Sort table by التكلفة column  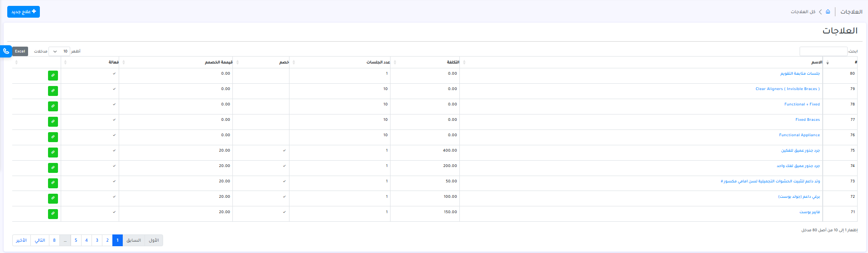pos(453,62)
